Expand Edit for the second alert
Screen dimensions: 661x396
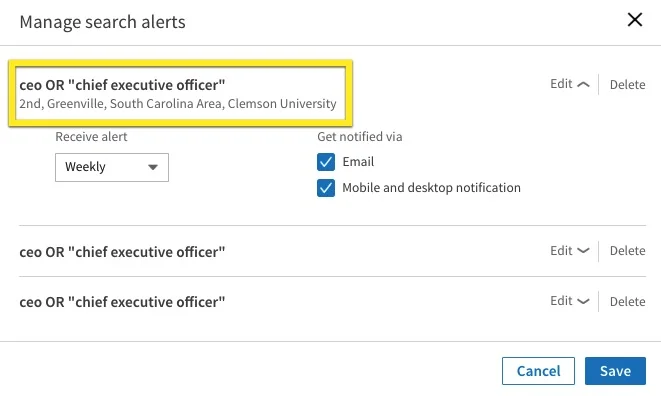[x=570, y=251]
